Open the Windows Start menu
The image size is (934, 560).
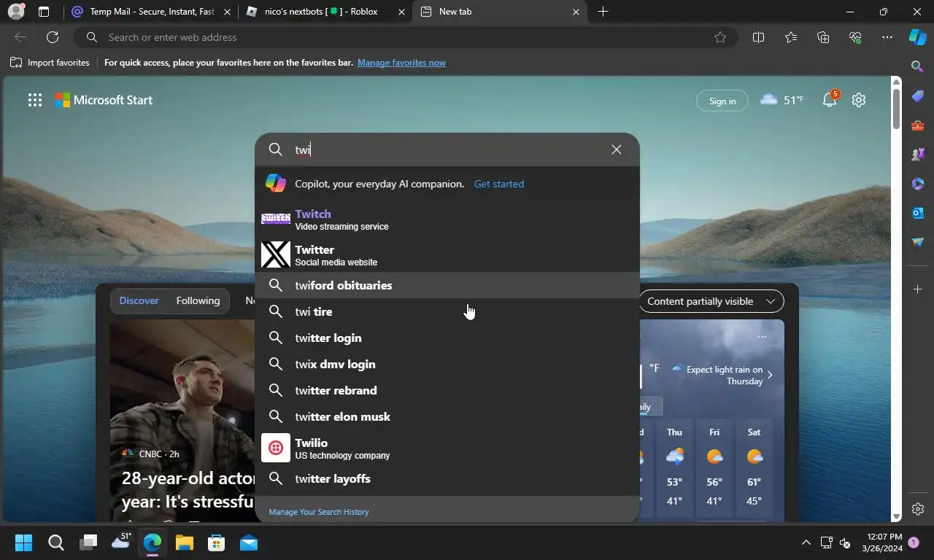point(24,542)
